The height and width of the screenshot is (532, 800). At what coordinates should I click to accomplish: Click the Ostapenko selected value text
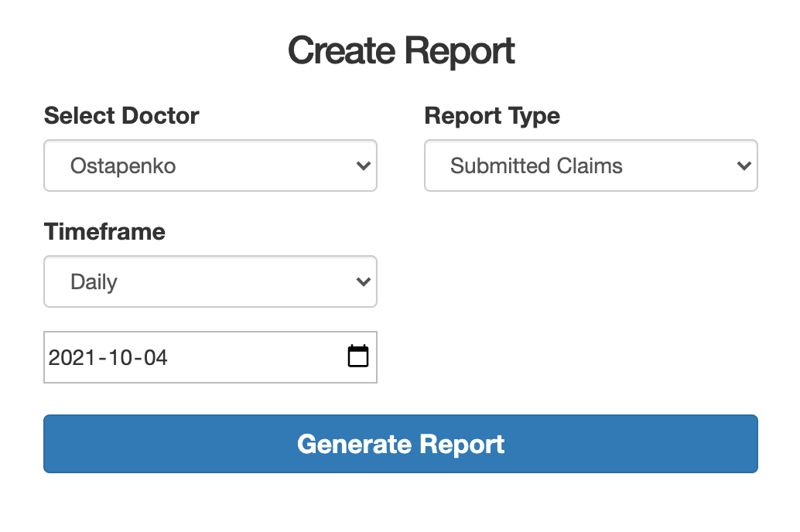pos(123,166)
